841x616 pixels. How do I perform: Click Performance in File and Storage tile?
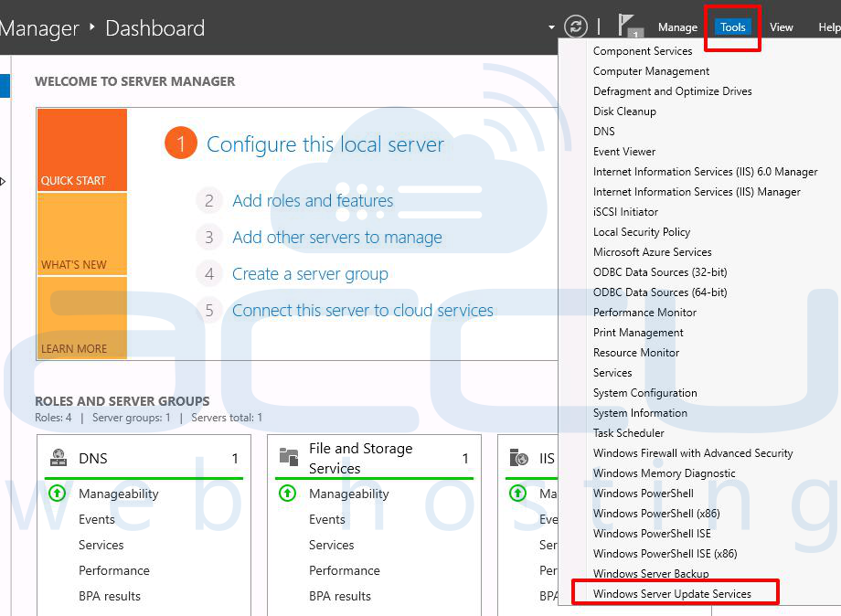(x=344, y=570)
